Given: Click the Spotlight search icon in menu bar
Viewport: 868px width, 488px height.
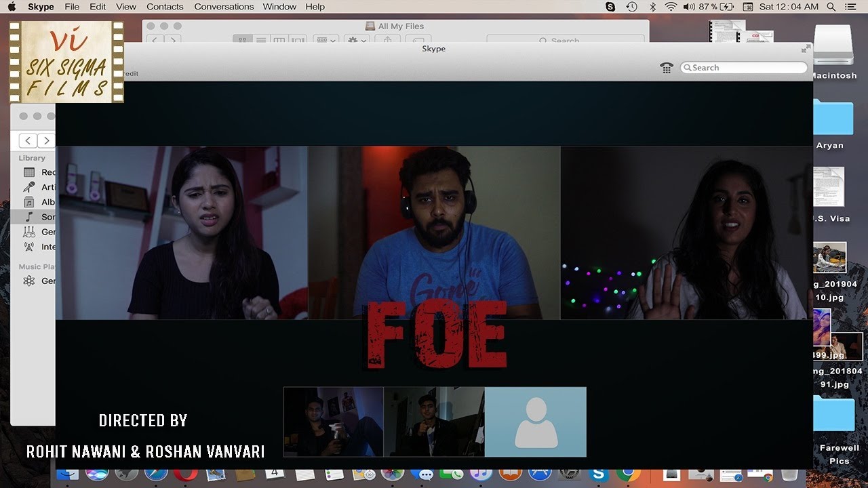Looking at the screenshot, I should (831, 6).
